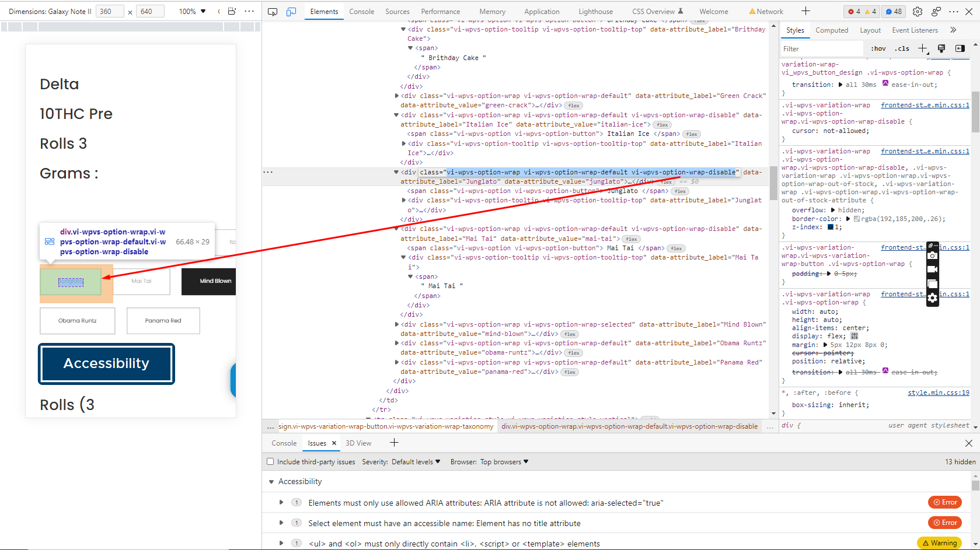This screenshot has height=550, width=980.
Task: Edit the device width field 360
Action: click(x=110, y=11)
